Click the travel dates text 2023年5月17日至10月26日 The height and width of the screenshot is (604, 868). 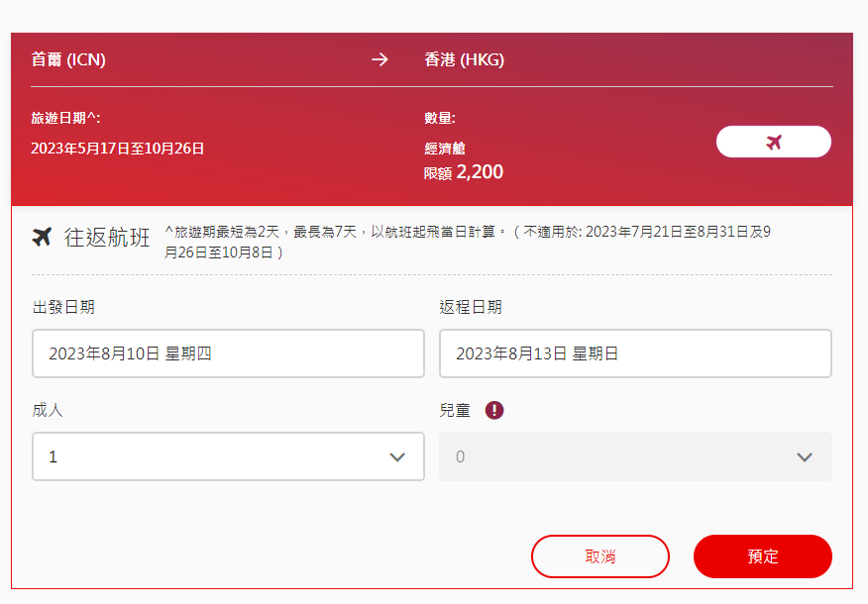(117, 149)
